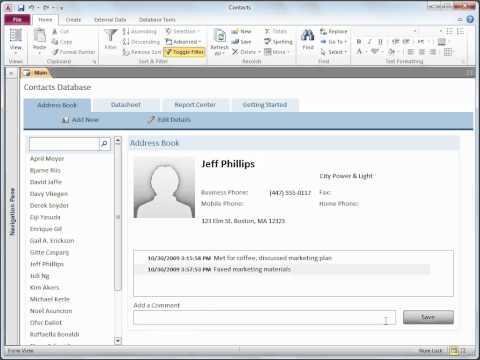Click Totals in Records group
Screen dimensions: 480x360
point(276,31)
